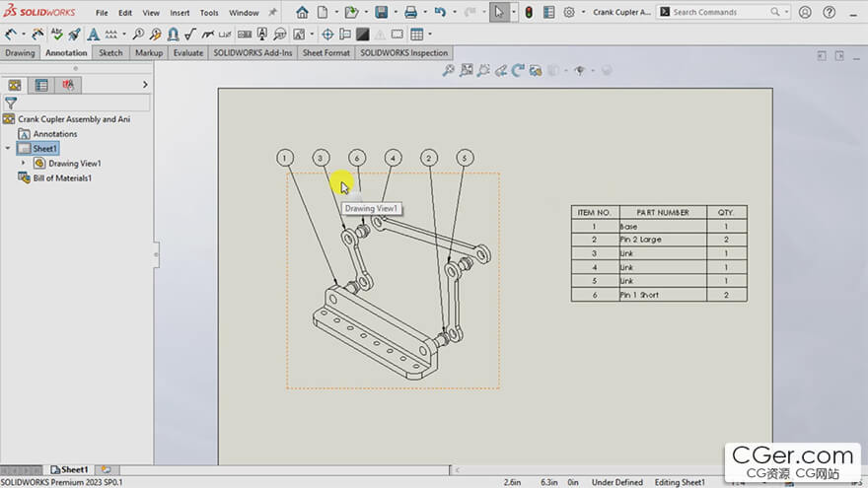
Task: Open the Edit menu
Action: pos(125,12)
